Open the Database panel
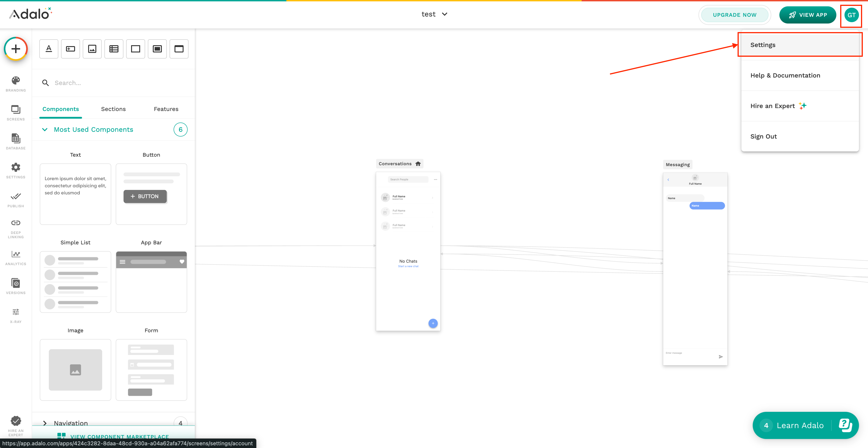This screenshot has width=868, height=448. pyautogui.click(x=16, y=141)
